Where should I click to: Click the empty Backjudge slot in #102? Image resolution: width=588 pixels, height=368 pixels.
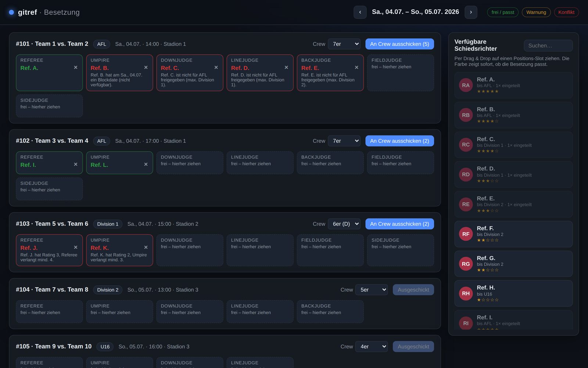(x=330, y=163)
